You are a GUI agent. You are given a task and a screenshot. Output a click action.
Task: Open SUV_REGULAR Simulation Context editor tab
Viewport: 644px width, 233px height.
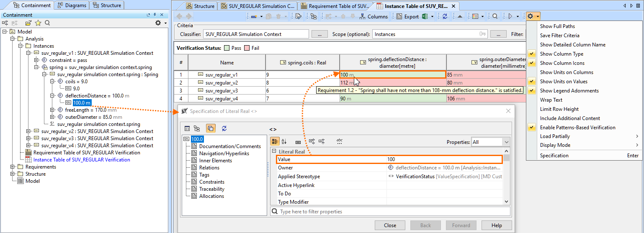[x=258, y=6]
